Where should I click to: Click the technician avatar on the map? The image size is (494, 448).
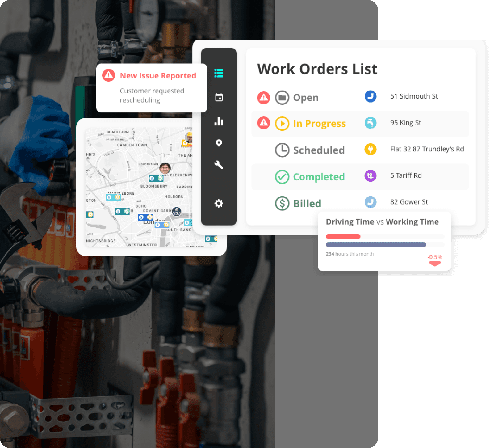(165, 168)
